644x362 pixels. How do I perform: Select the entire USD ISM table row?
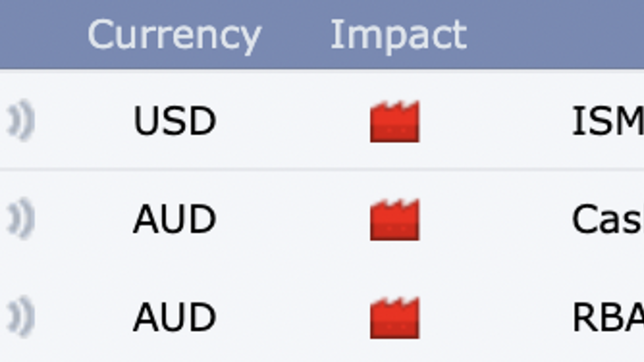[x=322, y=120]
